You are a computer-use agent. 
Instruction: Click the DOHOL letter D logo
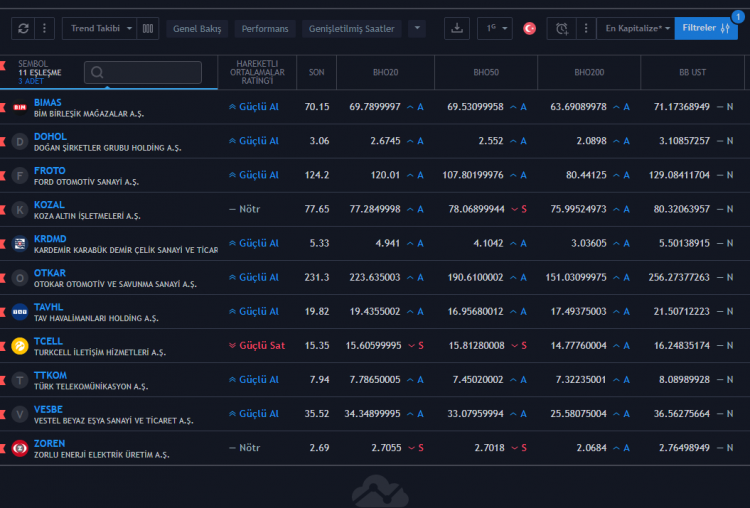point(20,142)
